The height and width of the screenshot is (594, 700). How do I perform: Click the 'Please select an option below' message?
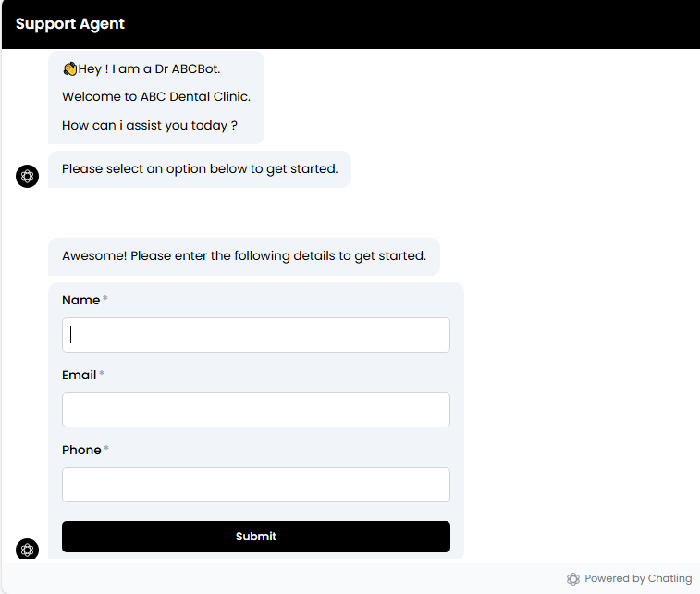pos(200,169)
